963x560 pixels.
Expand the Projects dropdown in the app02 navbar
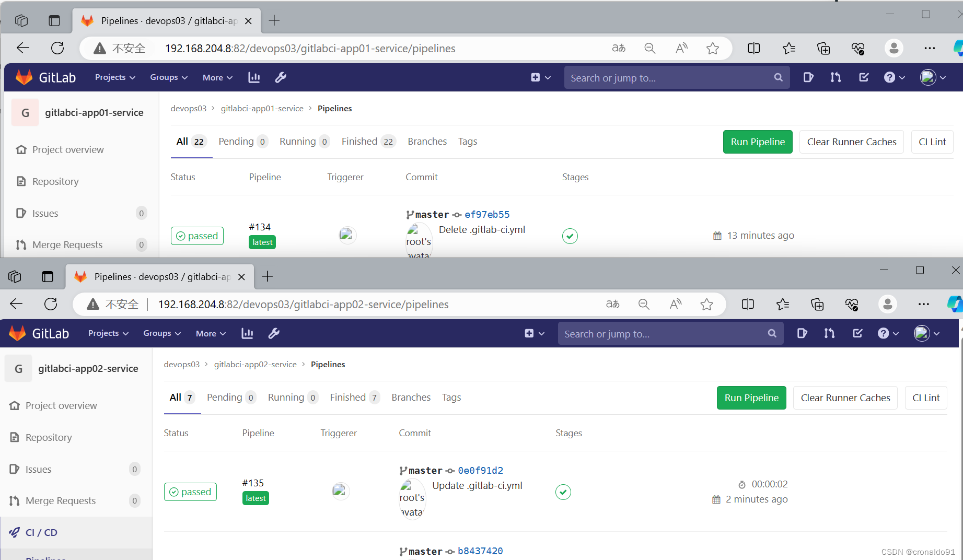click(108, 333)
